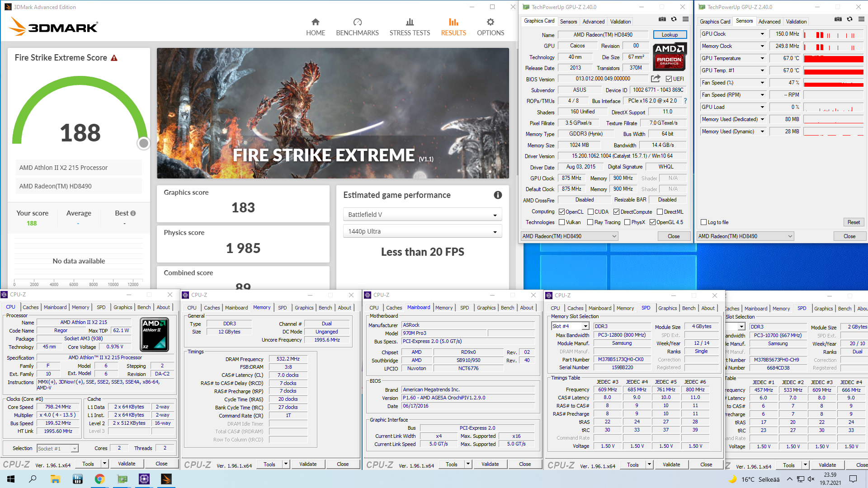Click the Lookup button in GPU-Z

pos(670,35)
